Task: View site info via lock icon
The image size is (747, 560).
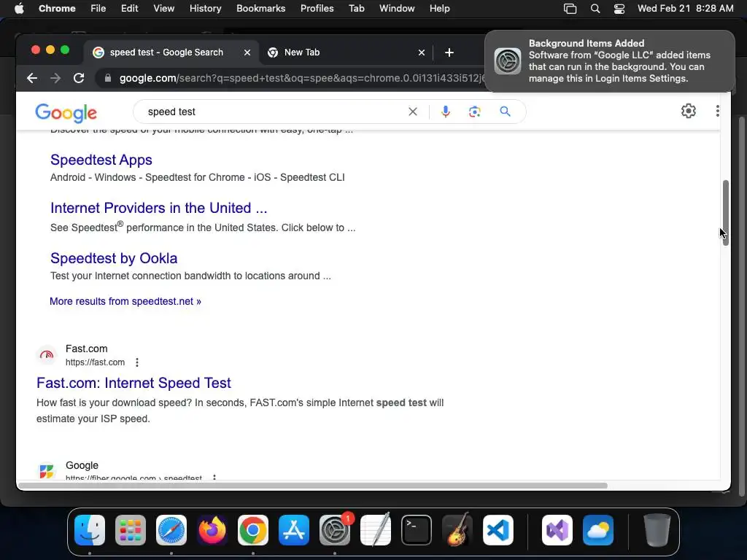Action: click(108, 78)
